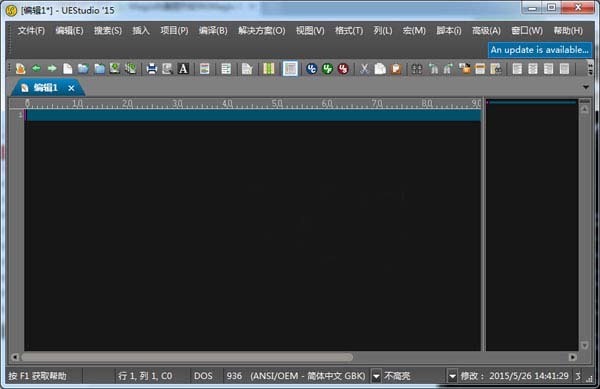The image size is (600, 389).
Task: Click the left arrow of horizontal scrollbar
Action: [x=15, y=357]
